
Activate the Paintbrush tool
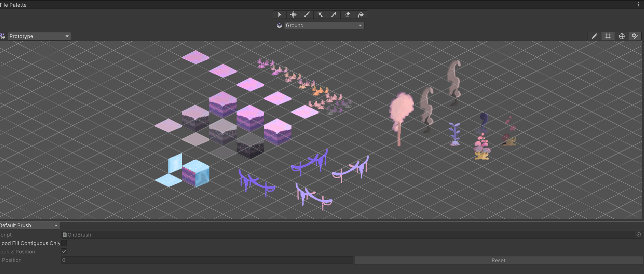tap(306, 15)
